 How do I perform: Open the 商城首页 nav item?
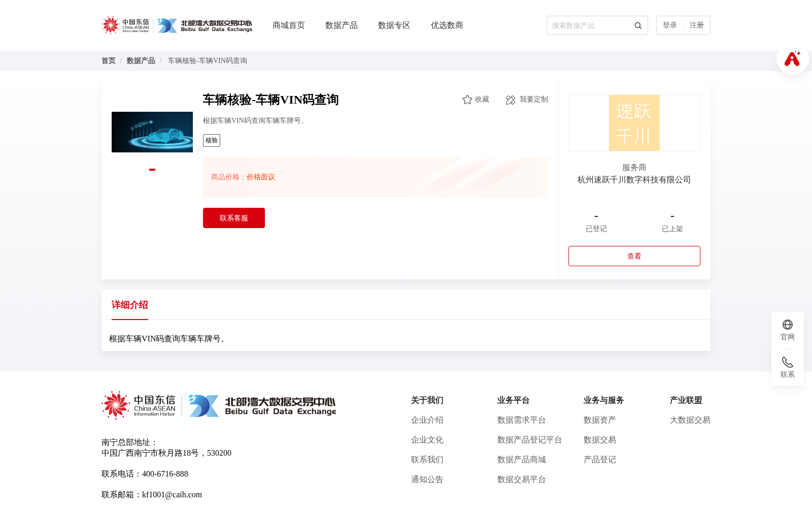click(x=289, y=25)
